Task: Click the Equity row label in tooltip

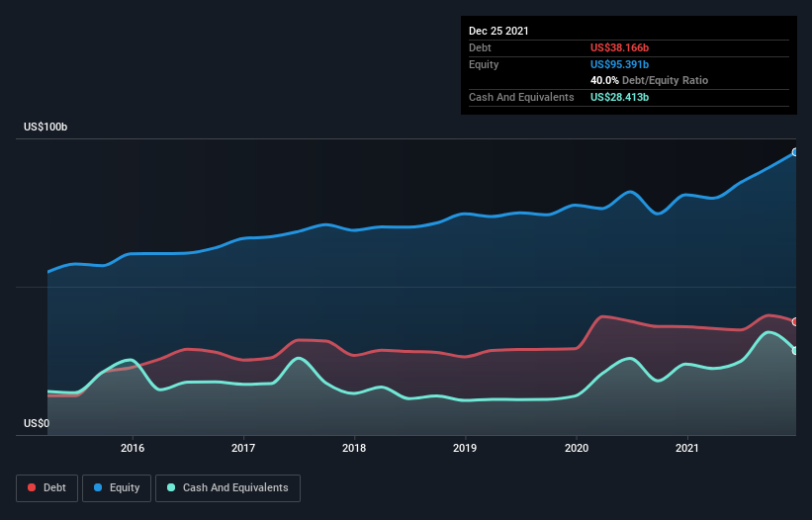Action: (x=484, y=64)
